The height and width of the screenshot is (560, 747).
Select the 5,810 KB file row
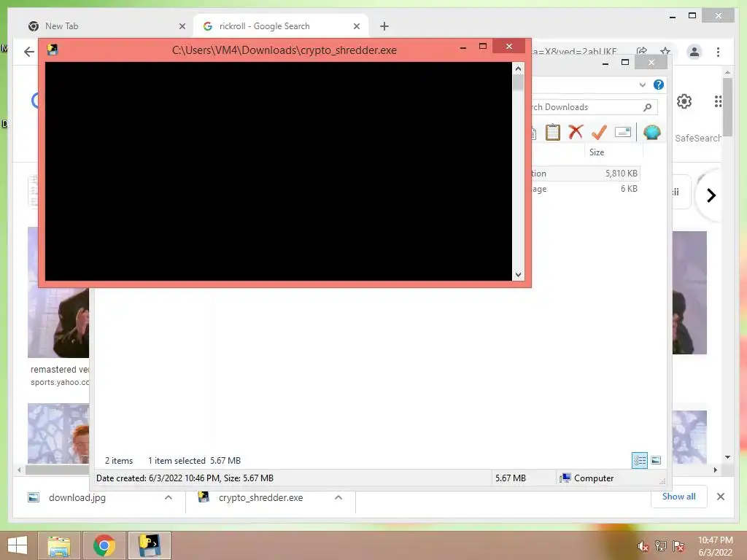click(x=586, y=174)
